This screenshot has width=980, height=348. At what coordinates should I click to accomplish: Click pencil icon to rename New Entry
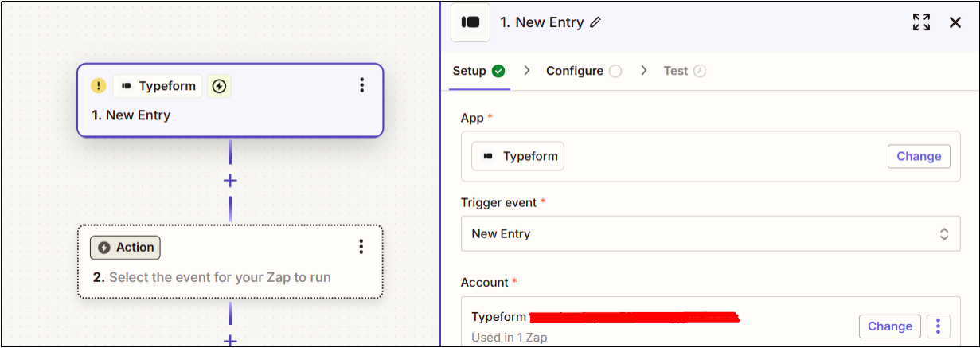pos(595,22)
